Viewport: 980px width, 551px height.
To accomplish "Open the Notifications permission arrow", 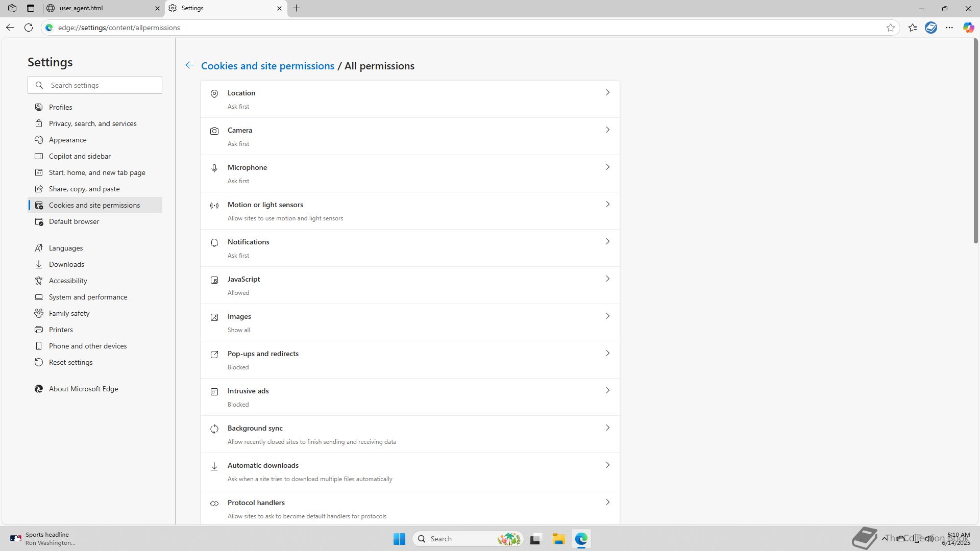I will tap(607, 242).
